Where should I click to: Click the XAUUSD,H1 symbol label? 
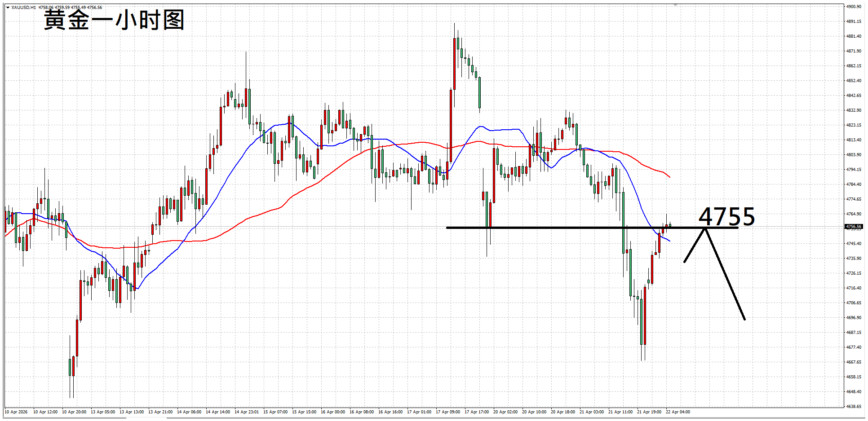[23, 8]
